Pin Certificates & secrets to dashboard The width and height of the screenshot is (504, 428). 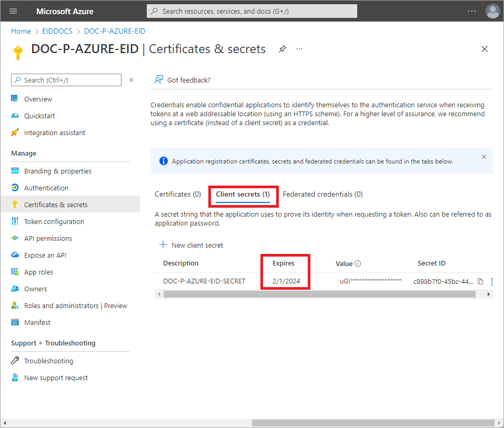coord(283,49)
